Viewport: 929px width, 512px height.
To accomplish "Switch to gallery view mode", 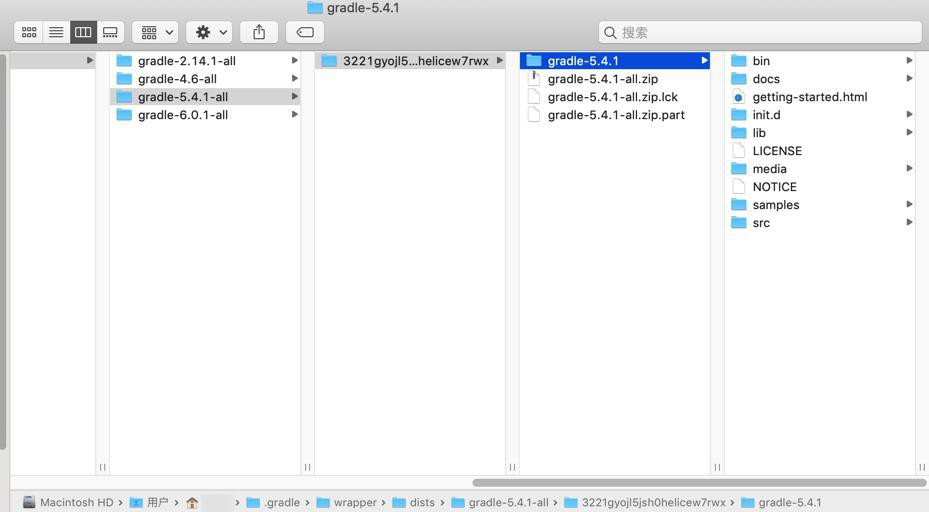I will [110, 32].
